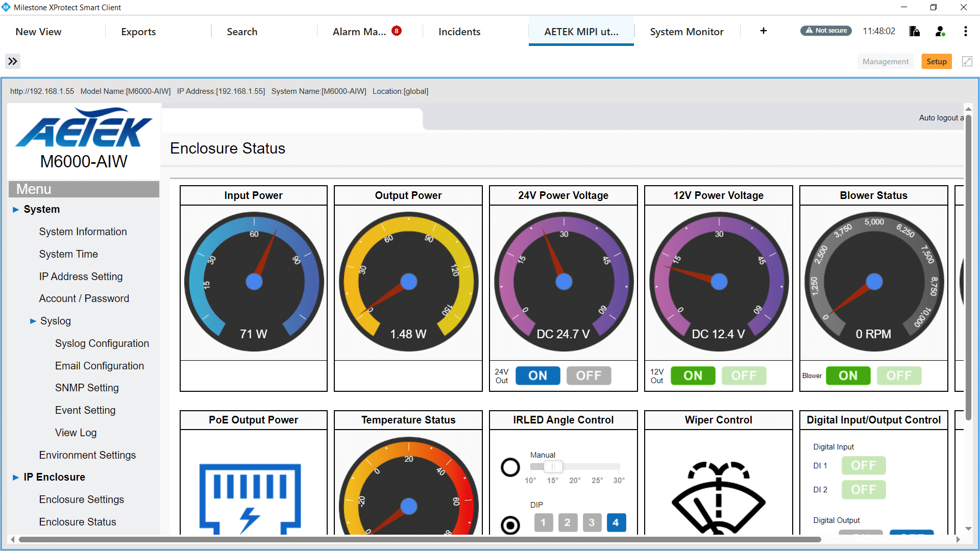Open the user account status icon

940,31
